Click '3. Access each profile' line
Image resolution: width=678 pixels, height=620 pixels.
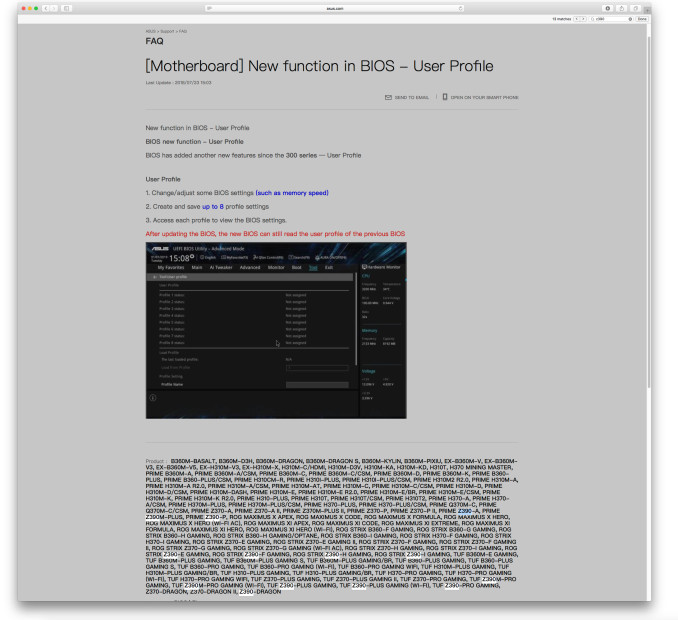[x=216, y=220]
